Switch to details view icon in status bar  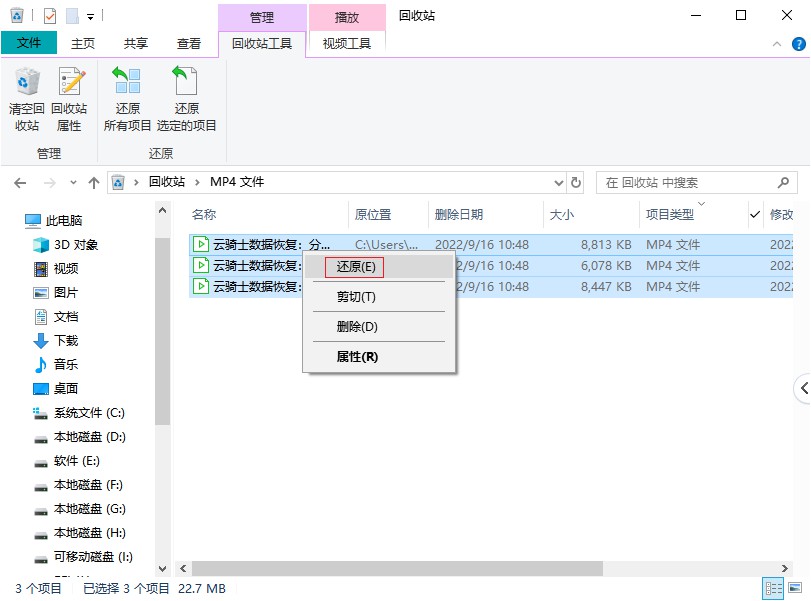coord(774,588)
